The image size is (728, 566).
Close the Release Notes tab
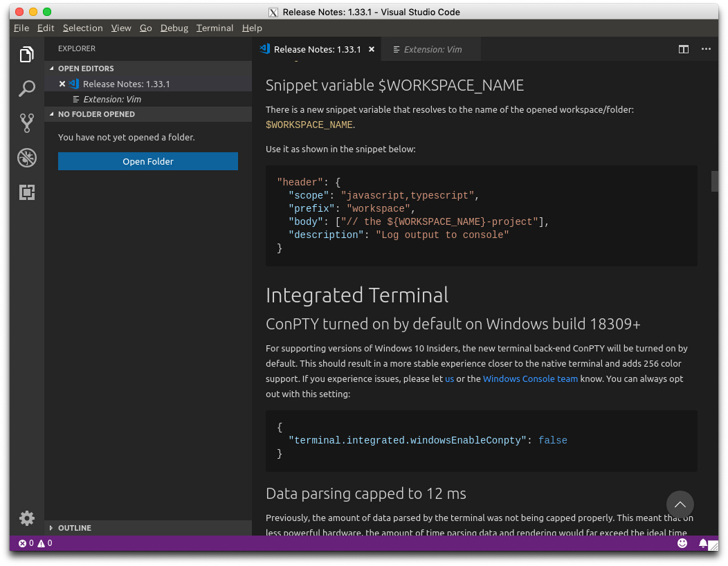[x=372, y=49]
